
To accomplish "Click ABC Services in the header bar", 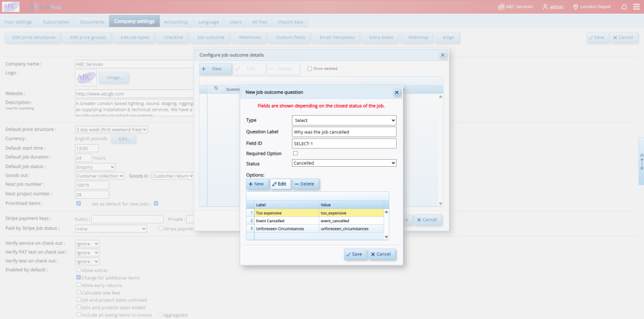I will click(x=515, y=6).
